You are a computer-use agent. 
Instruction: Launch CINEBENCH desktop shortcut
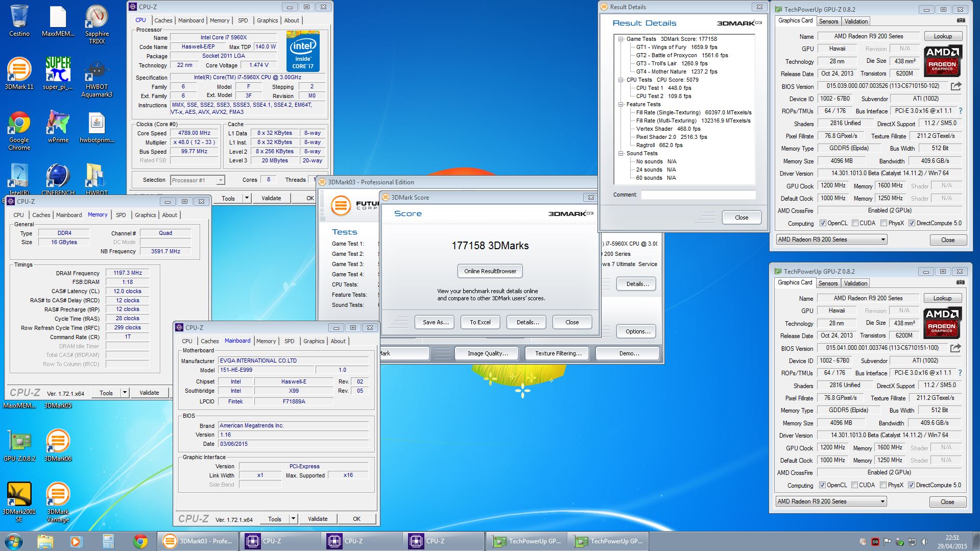58,179
